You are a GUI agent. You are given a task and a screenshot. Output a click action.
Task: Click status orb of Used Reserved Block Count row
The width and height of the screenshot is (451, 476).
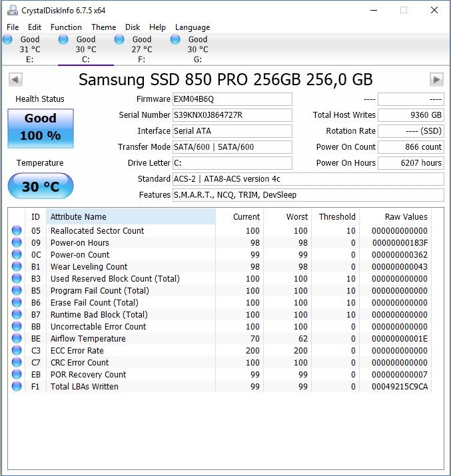(17, 278)
